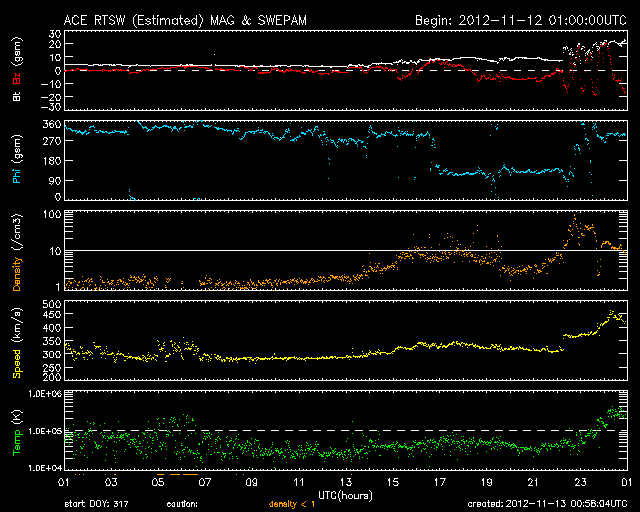Click the 'start DOY: 317' footer text
The height and width of the screenshot is (512, 640).
pos(96,504)
